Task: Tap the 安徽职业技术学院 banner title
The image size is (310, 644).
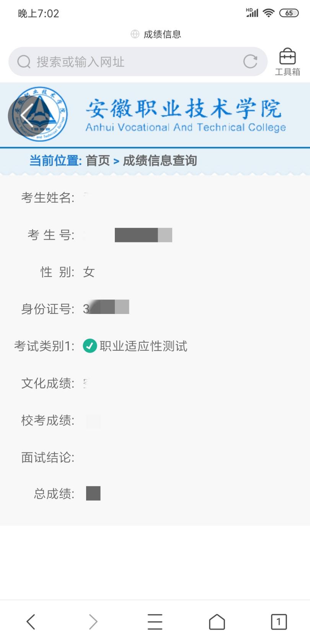Action: coord(184,109)
